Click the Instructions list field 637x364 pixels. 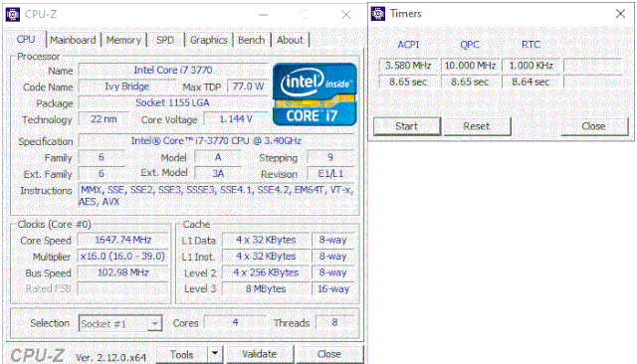pyautogui.click(x=216, y=196)
